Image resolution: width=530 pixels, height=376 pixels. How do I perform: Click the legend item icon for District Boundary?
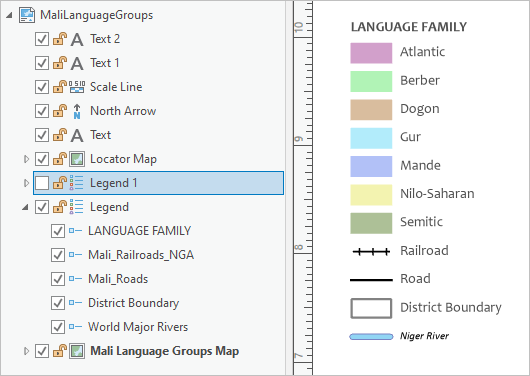pyautogui.click(x=75, y=303)
